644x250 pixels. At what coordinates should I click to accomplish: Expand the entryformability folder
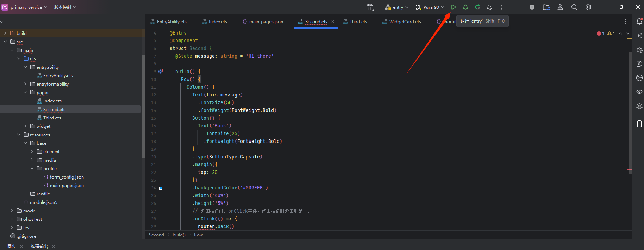(25, 84)
